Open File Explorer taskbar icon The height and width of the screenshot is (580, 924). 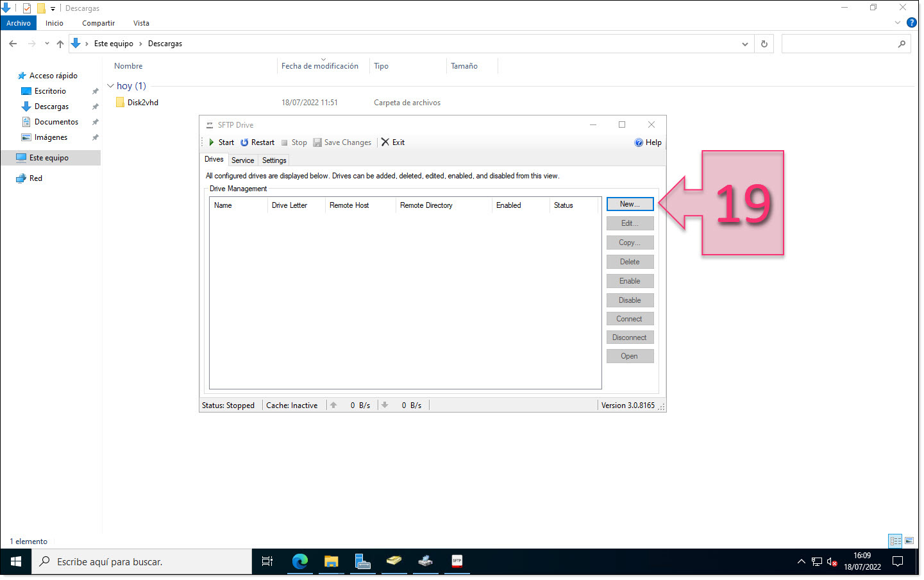point(331,561)
